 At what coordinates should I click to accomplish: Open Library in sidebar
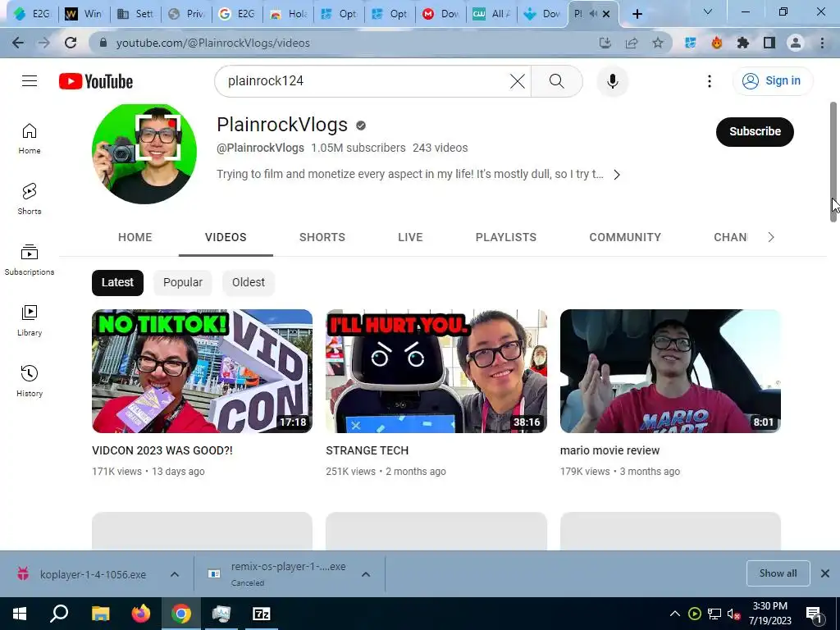pyautogui.click(x=30, y=321)
